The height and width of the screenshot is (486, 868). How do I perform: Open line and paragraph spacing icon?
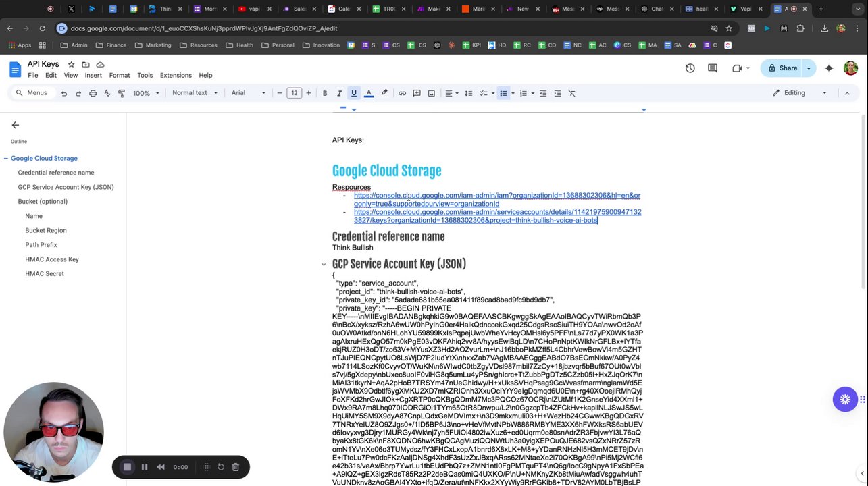point(468,93)
